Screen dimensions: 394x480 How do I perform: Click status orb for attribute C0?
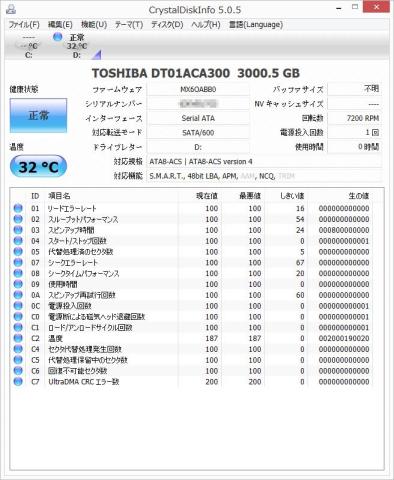pos(18,317)
